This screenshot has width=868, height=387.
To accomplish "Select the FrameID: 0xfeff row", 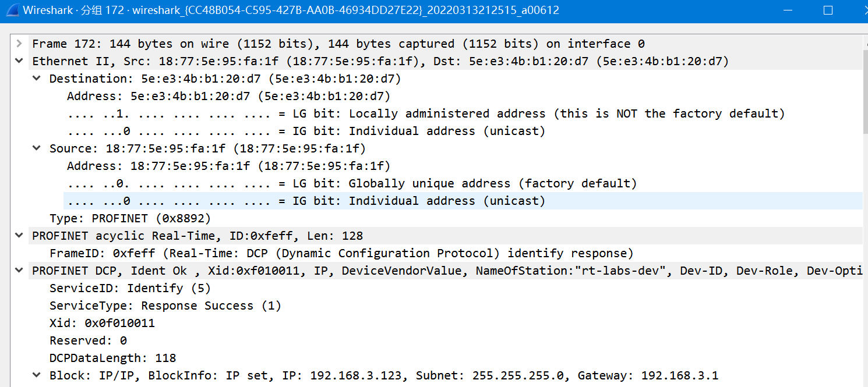I will [x=233, y=253].
